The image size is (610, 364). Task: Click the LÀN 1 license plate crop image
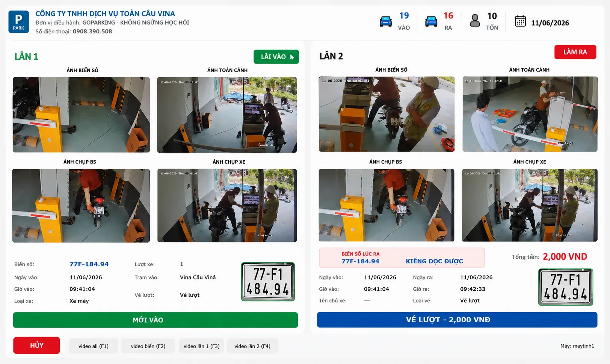coord(268,282)
